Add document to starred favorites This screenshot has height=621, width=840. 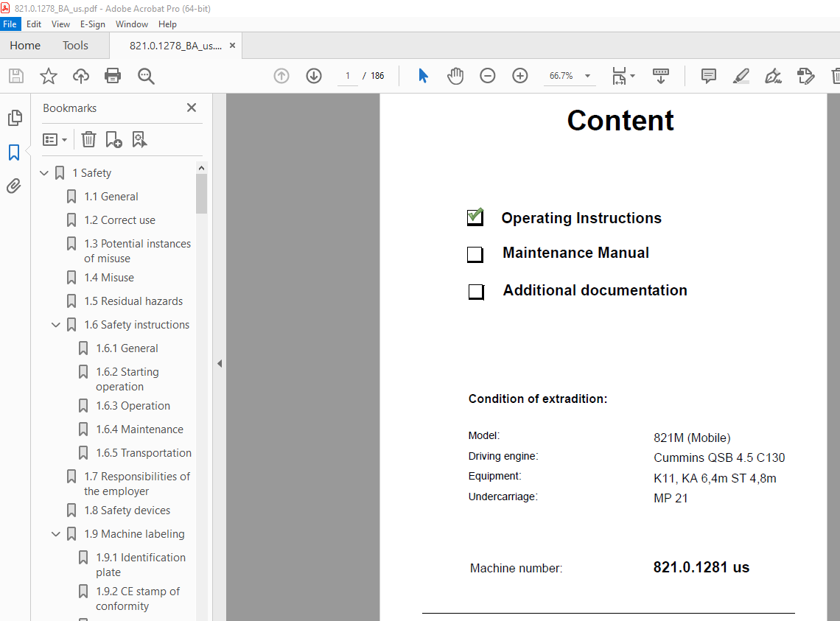click(x=48, y=76)
